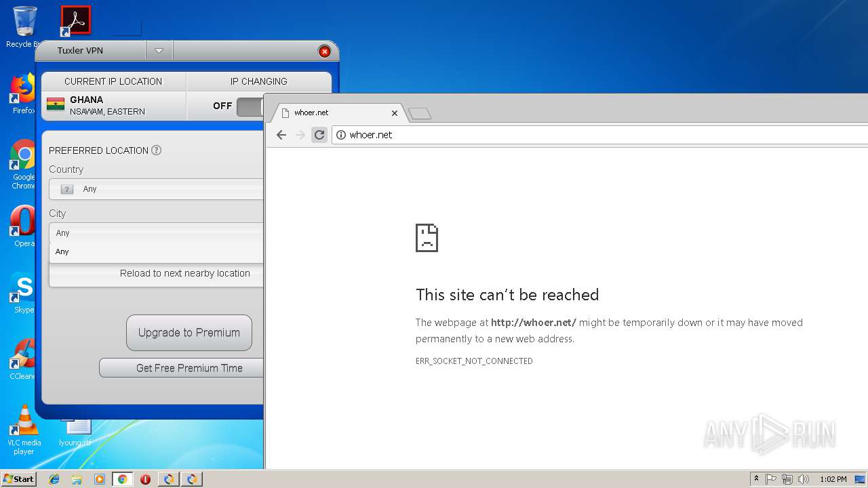Open the Adobe Acrobat desktop shortcut
The image size is (868, 488).
[x=75, y=20]
